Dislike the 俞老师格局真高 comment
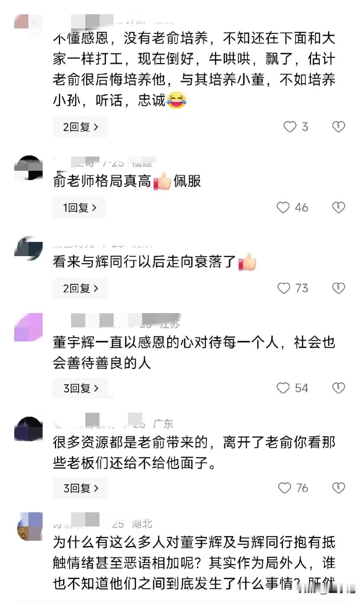Image resolution: width=364 pixels, height=602 pixels. (338, 208)
